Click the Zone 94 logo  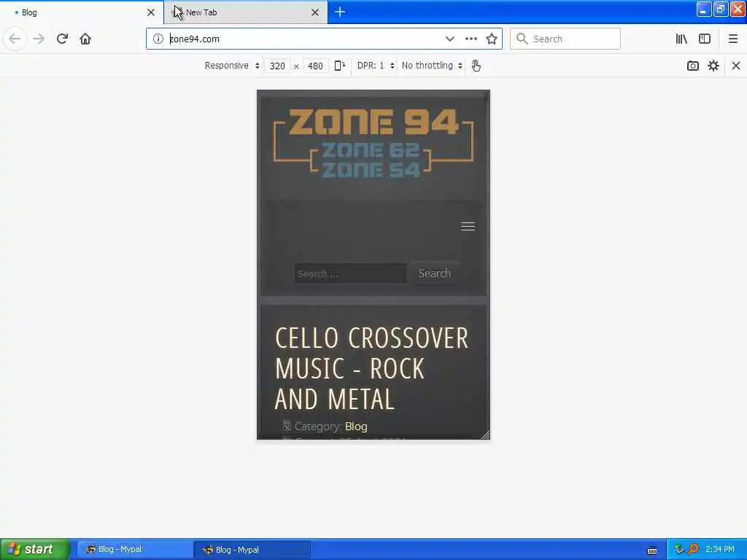(373, 142)
